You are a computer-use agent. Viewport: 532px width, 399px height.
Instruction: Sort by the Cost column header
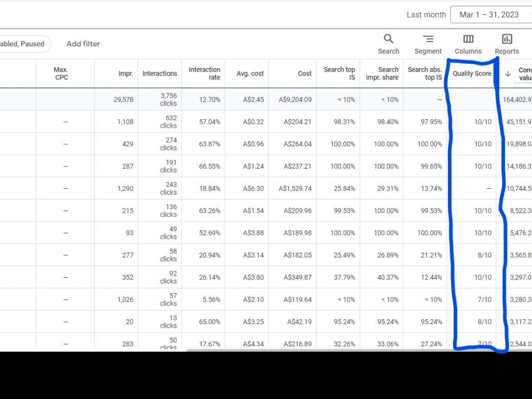(304, 73)
